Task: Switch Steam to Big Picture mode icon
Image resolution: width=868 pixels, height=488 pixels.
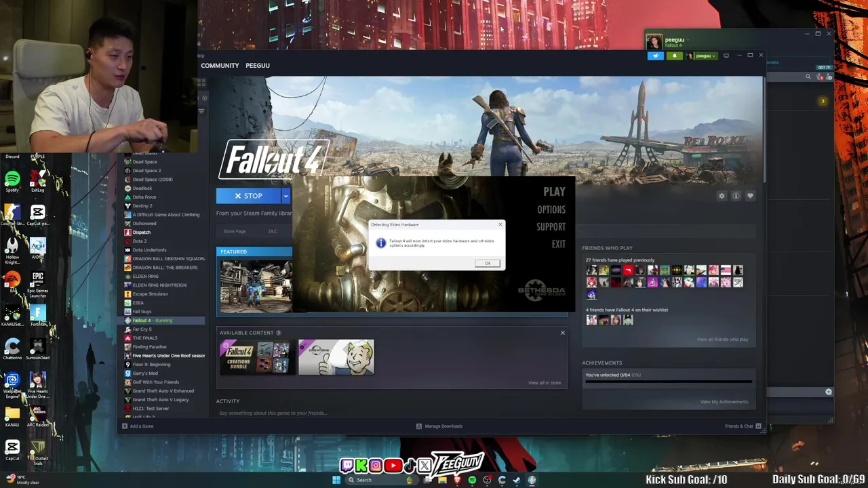Action: pyautogui.click(x=726, y=56)
